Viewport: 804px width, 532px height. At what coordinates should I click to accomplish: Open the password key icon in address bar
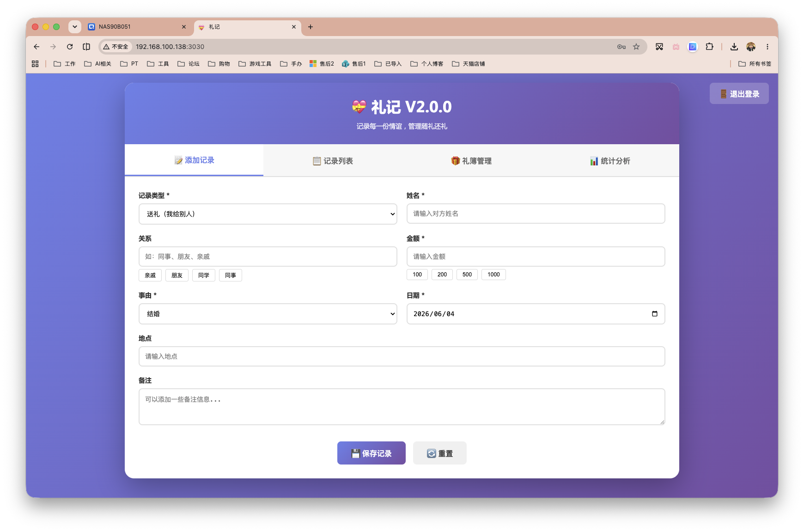621,47
